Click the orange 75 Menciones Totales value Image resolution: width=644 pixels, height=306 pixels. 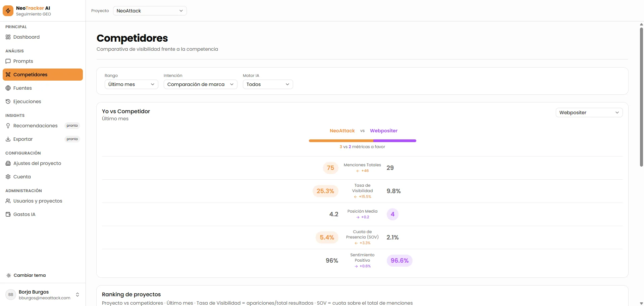pos(330,168)
